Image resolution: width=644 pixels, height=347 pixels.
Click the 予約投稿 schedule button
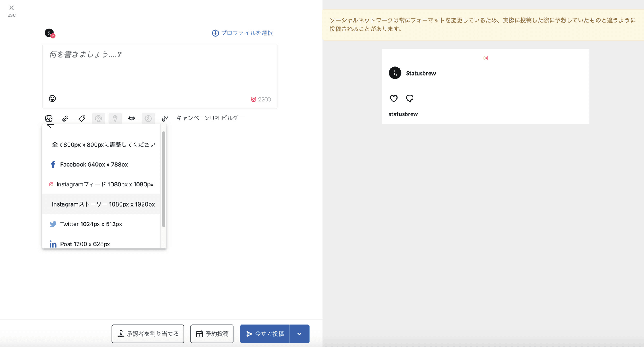(212, 334)
